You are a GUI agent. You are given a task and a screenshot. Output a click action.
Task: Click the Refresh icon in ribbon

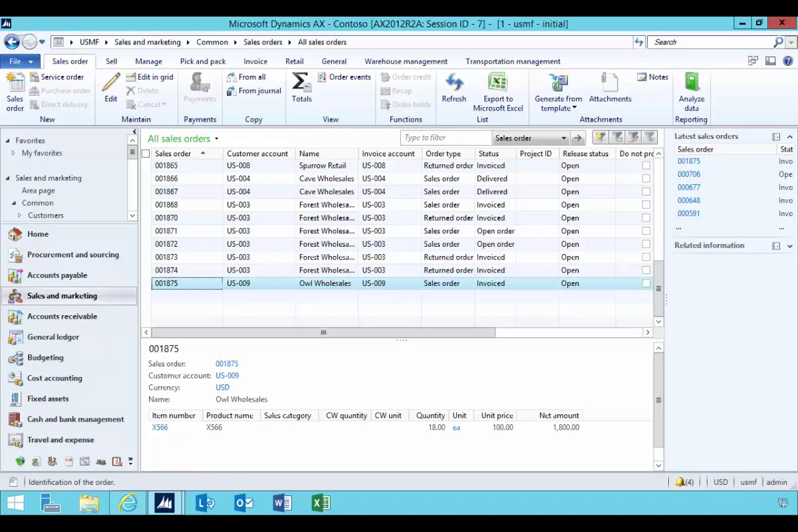tap(454, 83)
